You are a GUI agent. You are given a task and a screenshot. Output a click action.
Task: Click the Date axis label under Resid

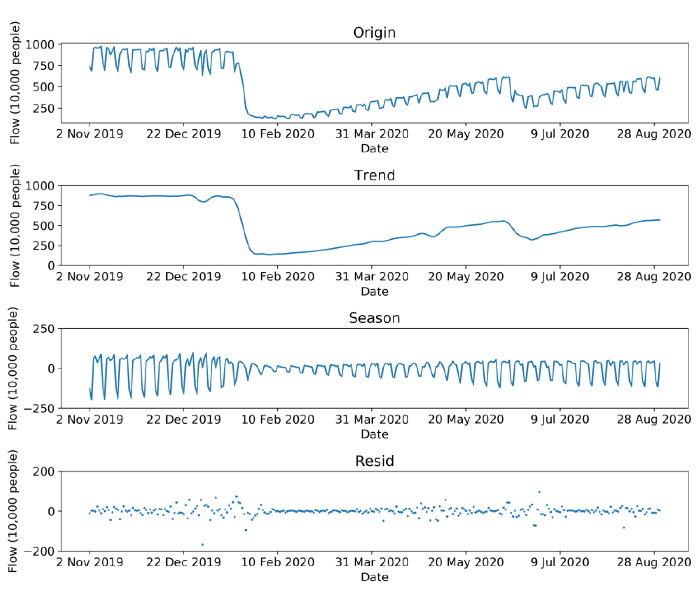pos(374,577)
